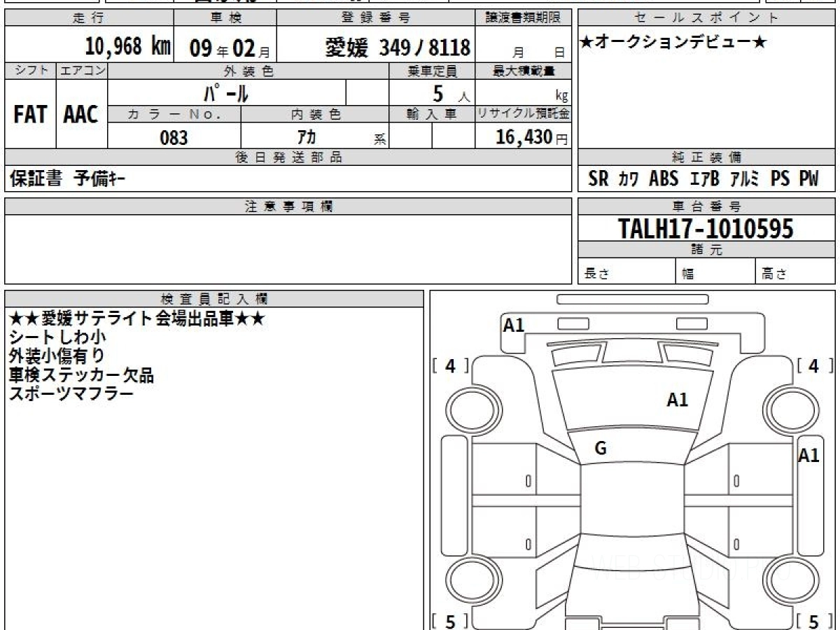Screen dimensions: 840x630
Task: Select the mileage value 10,968 km
Action: coord(127,47)
